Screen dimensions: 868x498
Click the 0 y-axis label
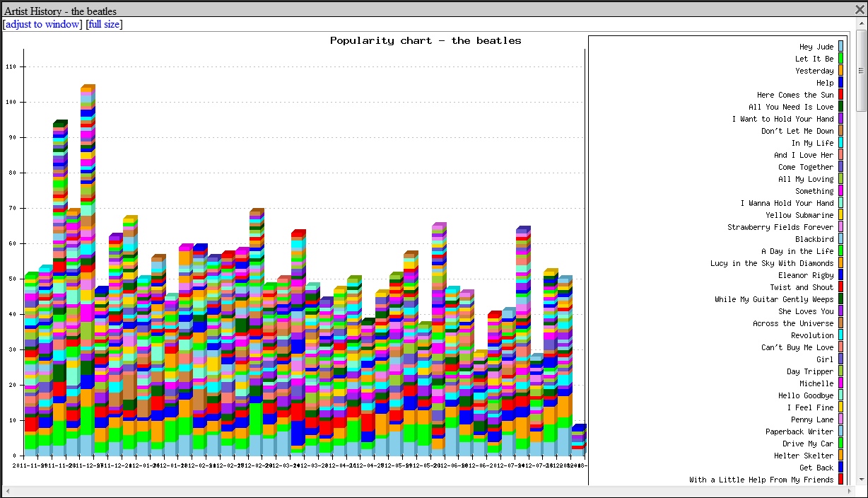tap(16, 456)
